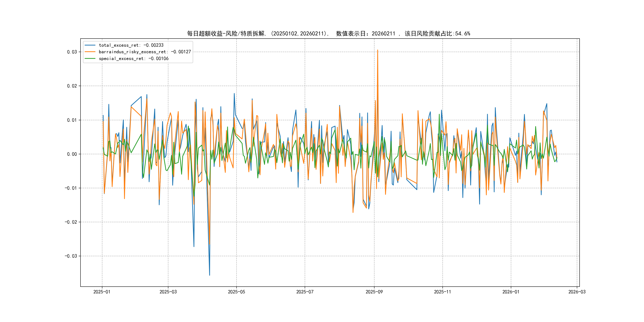The image size is (644, 322).
Task: Click the orange barraindus_risky_excess_ret legend line
Action: (90, 52)
